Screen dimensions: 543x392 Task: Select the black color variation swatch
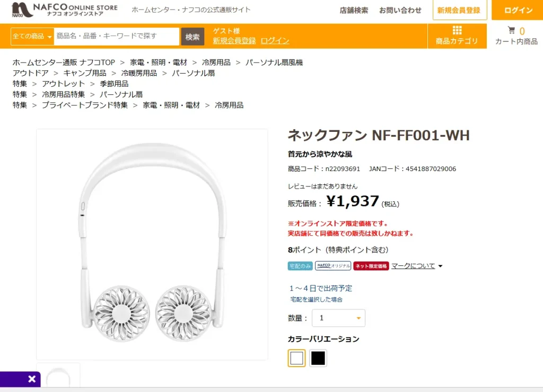pyautogui.click(x=318, y=358)
